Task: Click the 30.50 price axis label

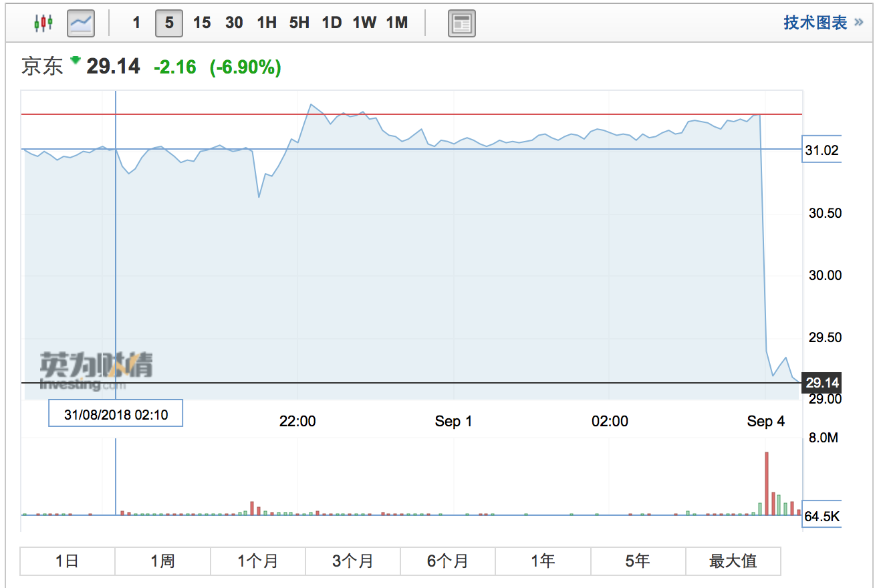Action: pyautogui.click(x=825, y=213)
